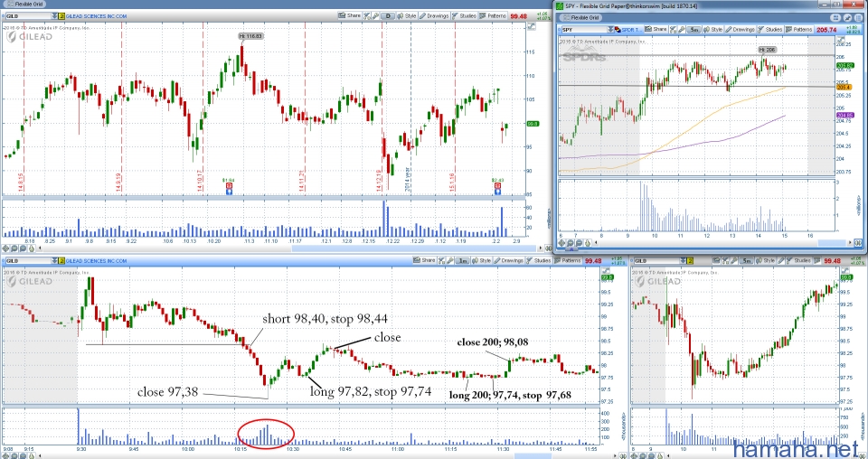The height and width of the screenshot is (459, 868).
Task: Click the scissors icon in SPY window toolbar
Action: (x=673, y=29)
